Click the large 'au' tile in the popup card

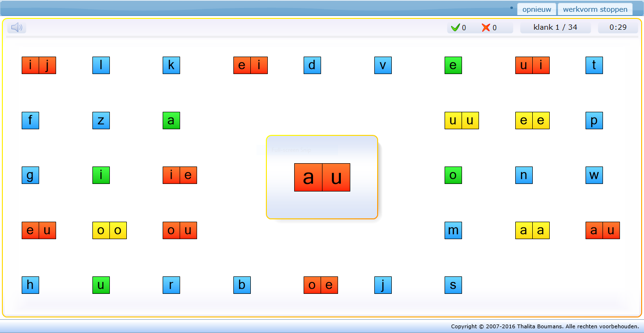(x=322, y=177)
